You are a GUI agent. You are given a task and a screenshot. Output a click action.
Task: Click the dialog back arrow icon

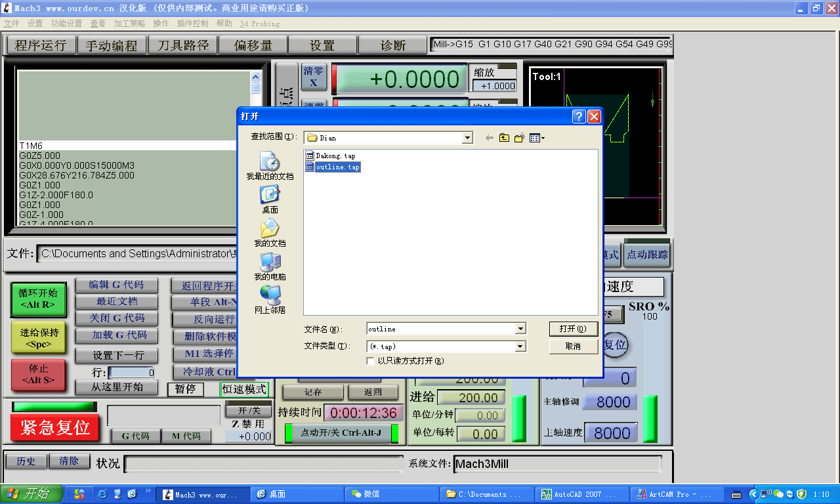(489, 138)
